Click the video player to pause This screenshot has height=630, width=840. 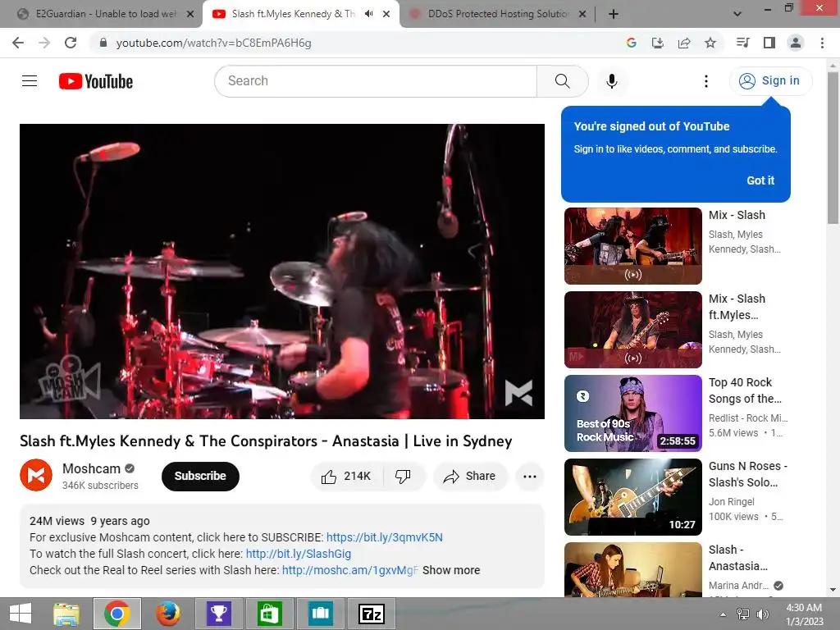(282, 271)
